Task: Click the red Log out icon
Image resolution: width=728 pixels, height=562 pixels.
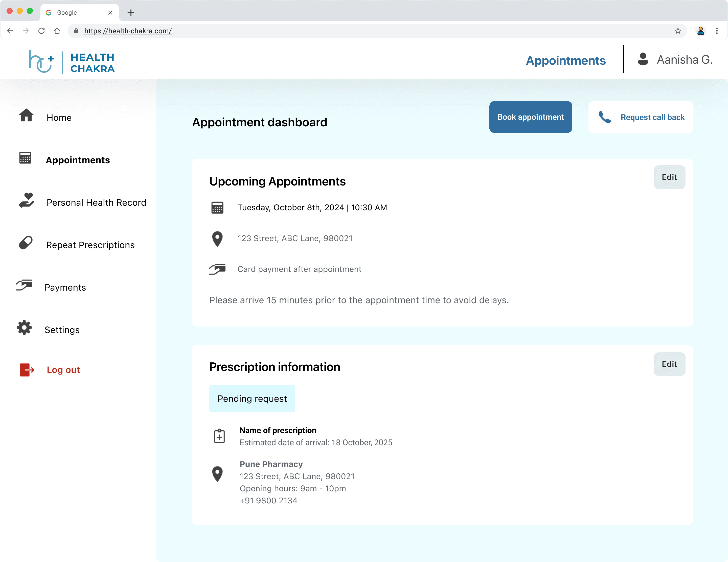Action: [x=27, y=370]
